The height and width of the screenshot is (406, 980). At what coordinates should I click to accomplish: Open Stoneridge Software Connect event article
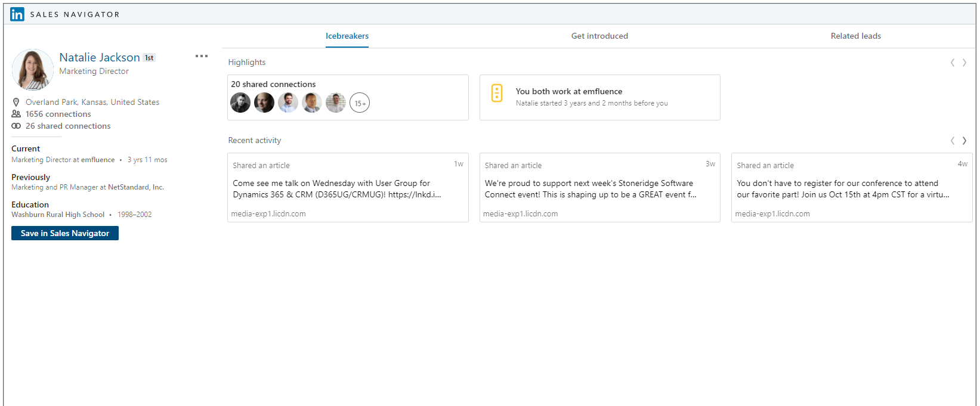(x=600, y=187)
